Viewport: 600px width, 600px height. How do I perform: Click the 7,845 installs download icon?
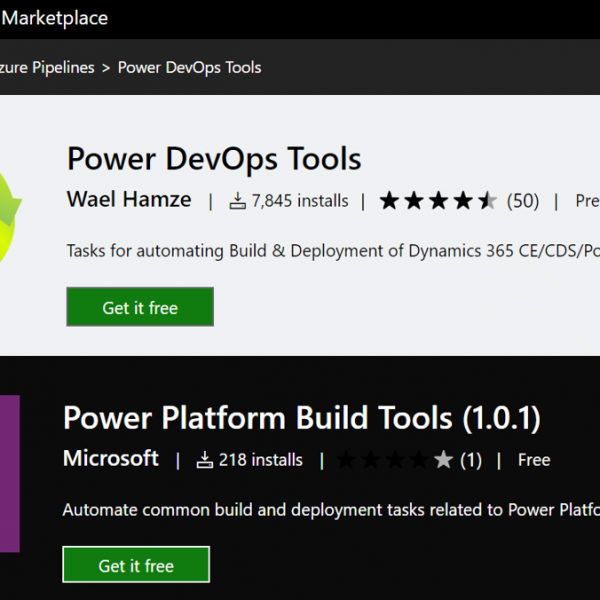point(237,201)
